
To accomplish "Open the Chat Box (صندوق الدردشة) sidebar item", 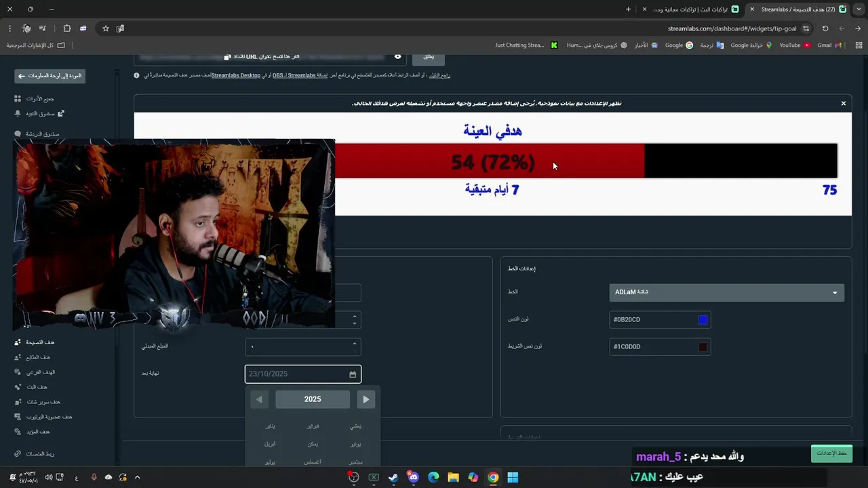I will 38,134.
